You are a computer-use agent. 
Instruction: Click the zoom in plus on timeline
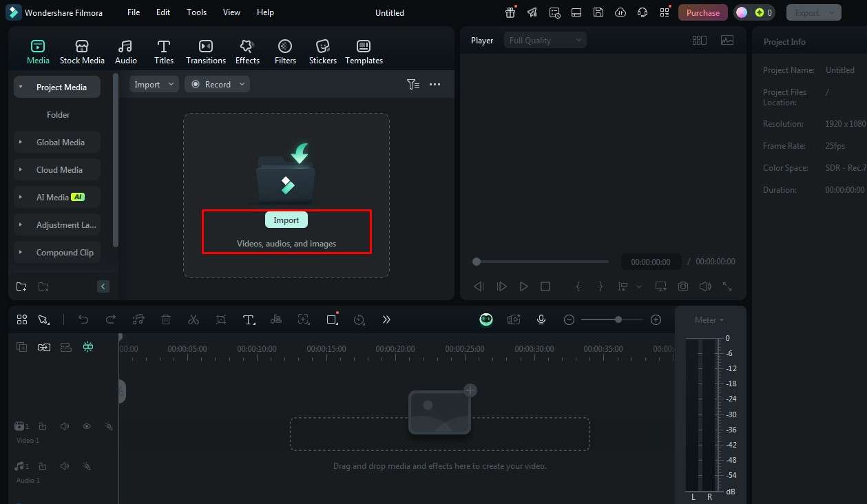(656, 319)
